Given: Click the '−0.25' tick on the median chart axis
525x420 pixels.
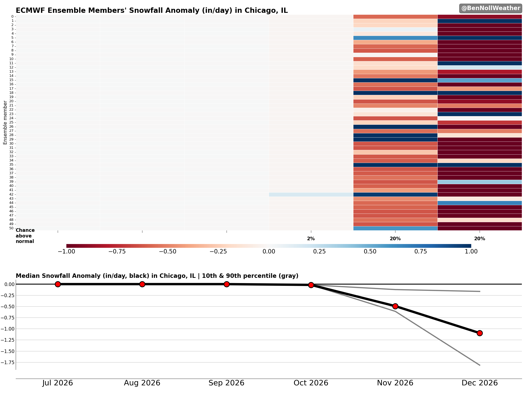Looking at the screenshot, I should click(x=8, y=295).
